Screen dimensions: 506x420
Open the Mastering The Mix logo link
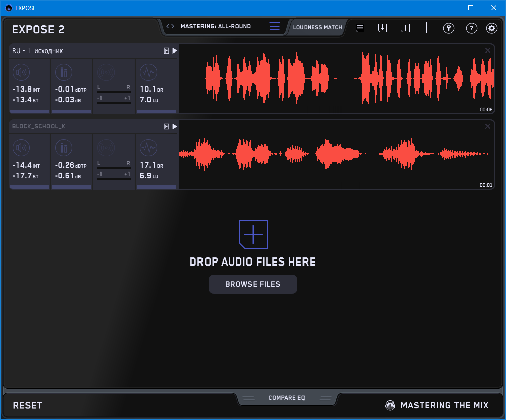click(437, 405)
